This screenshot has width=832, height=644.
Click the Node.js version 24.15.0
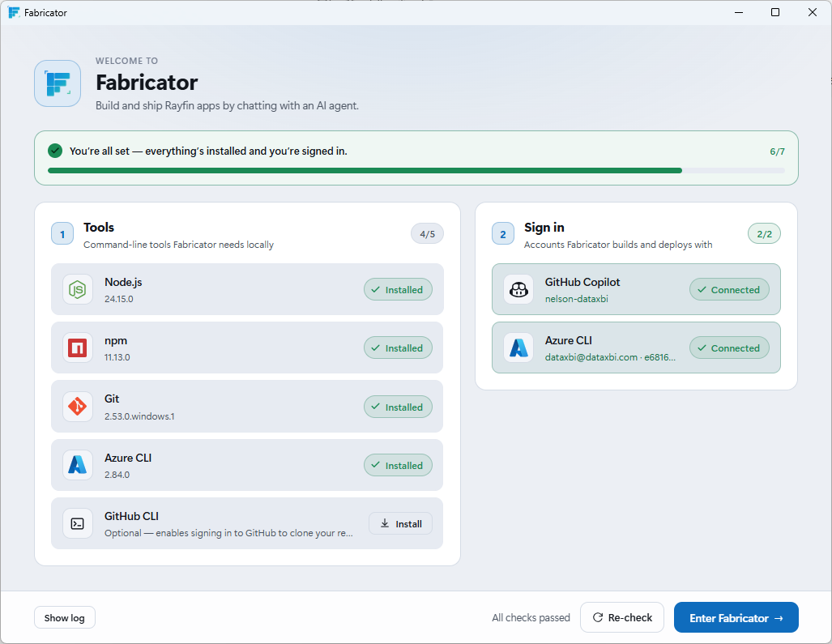pos(119,299)
